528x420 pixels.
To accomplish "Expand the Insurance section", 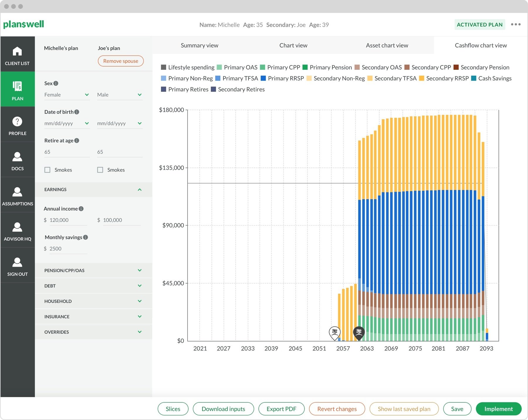I will pyautogui.click(x=93, y=317).
